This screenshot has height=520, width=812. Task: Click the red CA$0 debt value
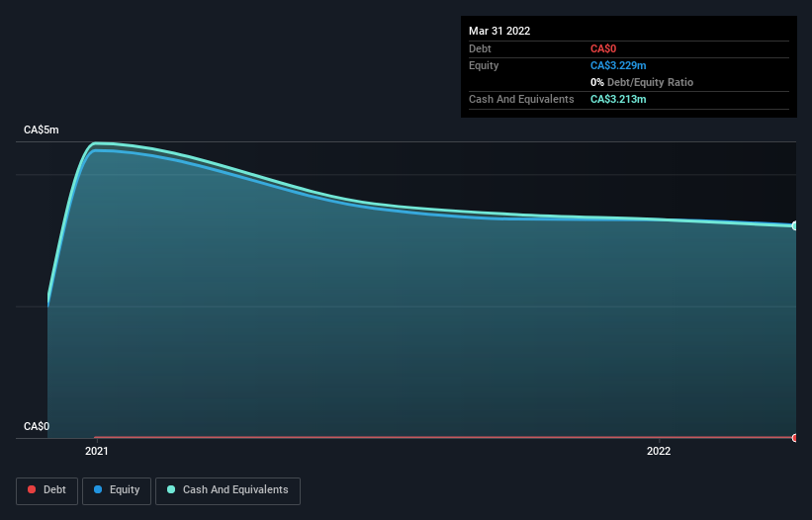pyautogui.click(x=603, y=48)
